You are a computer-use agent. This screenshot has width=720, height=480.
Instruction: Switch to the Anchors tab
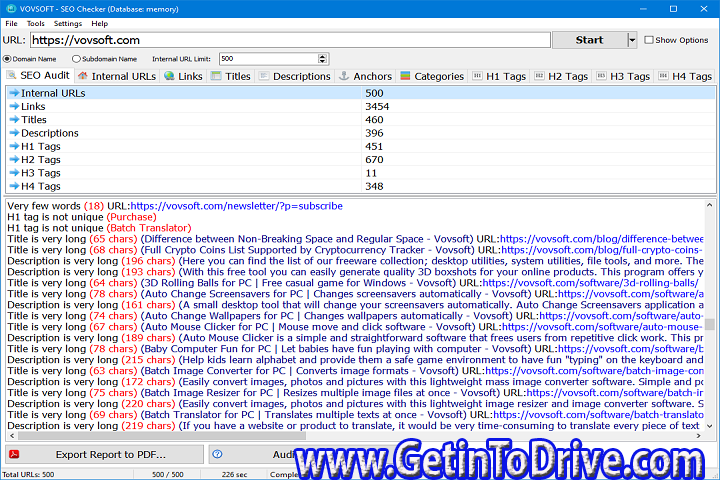pyautogui.click(x=365, y=76)
